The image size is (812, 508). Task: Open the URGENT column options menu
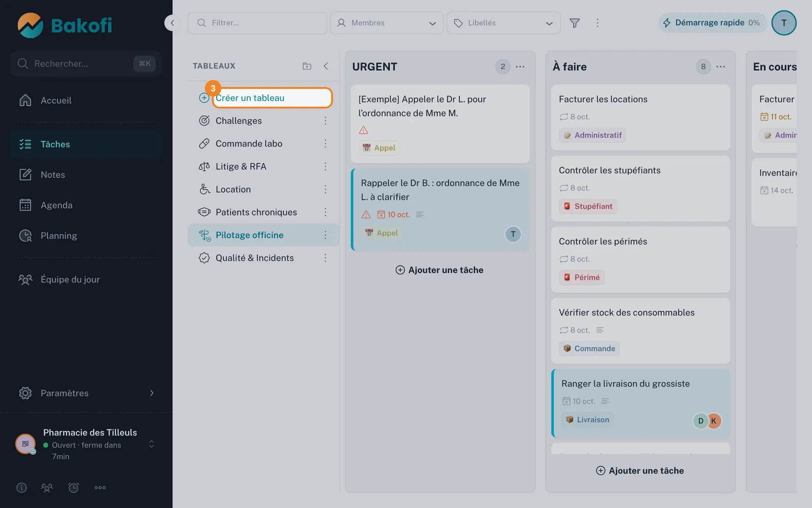(520, 67)
